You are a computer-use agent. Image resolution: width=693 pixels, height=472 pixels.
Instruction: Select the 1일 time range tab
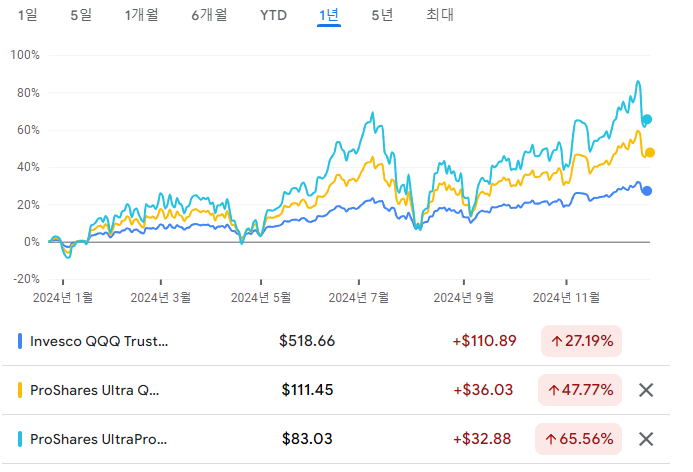(x=27, y=15)
